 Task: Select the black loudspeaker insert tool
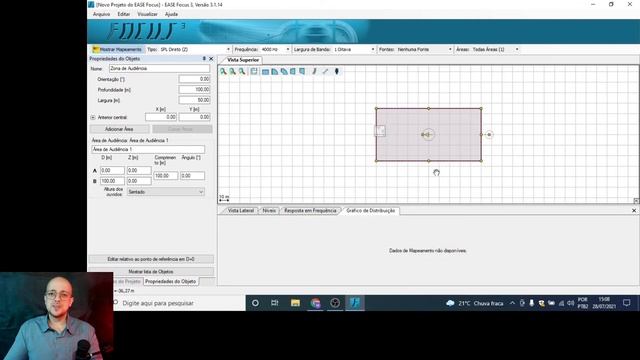[337, 71]
